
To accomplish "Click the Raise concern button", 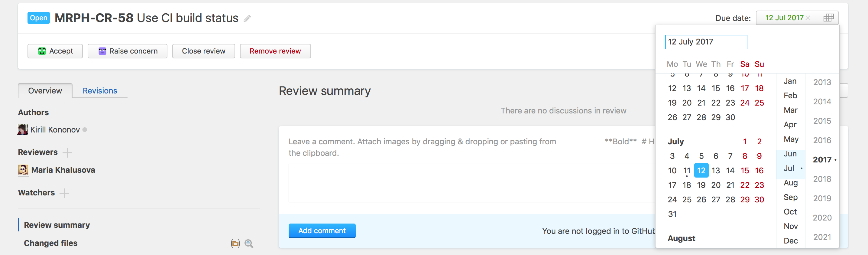I will click(x=127, y=51).
